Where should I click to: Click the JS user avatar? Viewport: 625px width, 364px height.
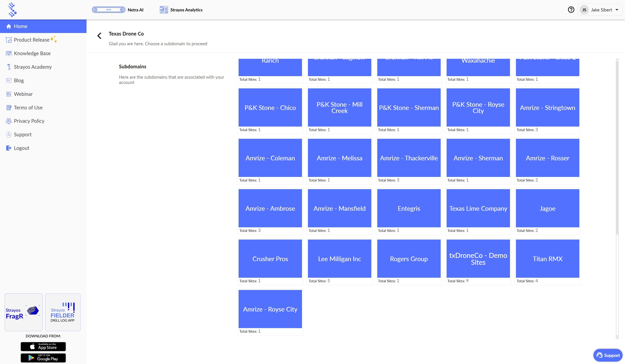coord(584,10)
